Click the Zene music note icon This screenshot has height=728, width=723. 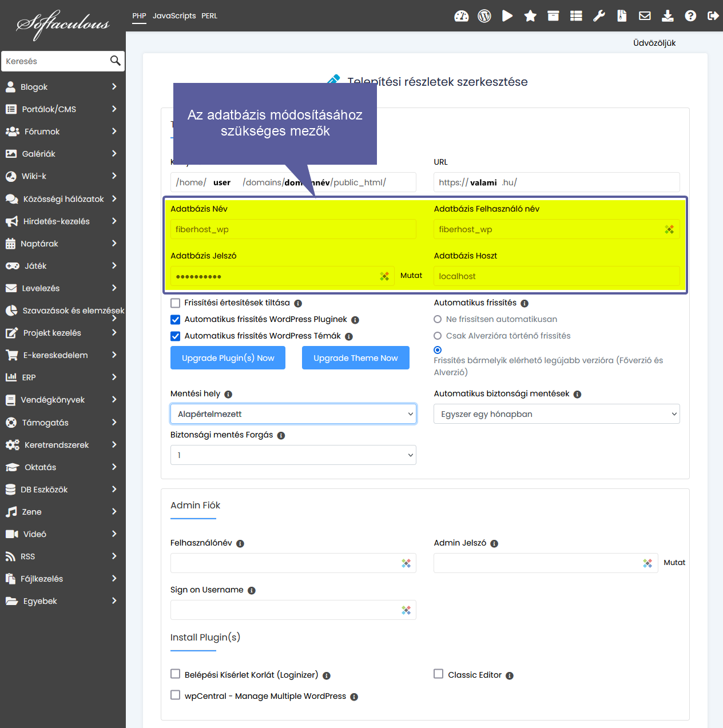[x=11, y=512]
